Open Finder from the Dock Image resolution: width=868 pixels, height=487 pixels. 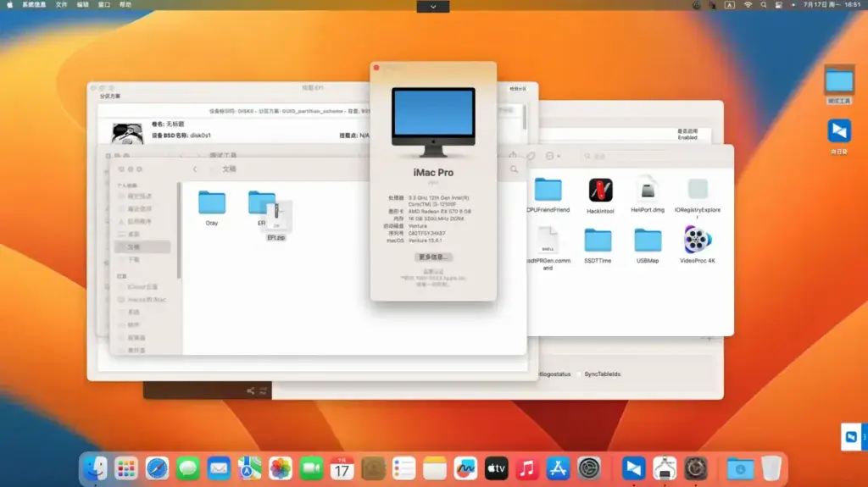pos(95,468)
